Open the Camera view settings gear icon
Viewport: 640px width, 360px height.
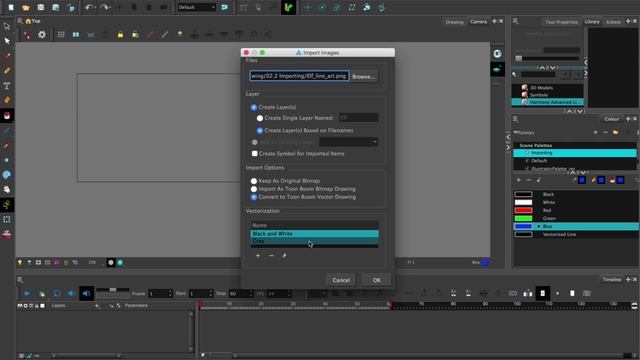[x=42, y=35]
